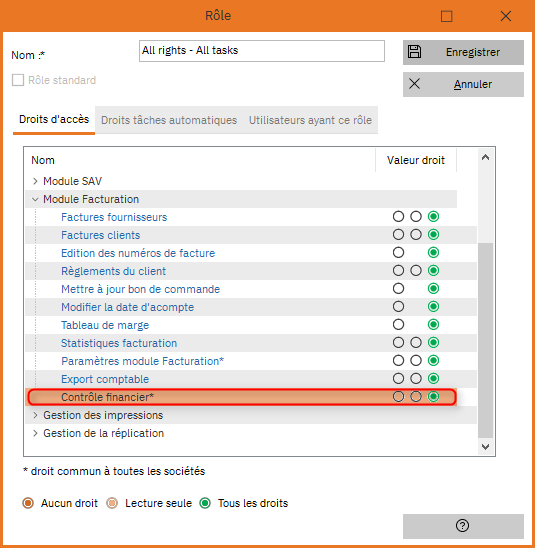Click the Nom input field
Viewport: 535px width, 548px height.
click(262, 51)
